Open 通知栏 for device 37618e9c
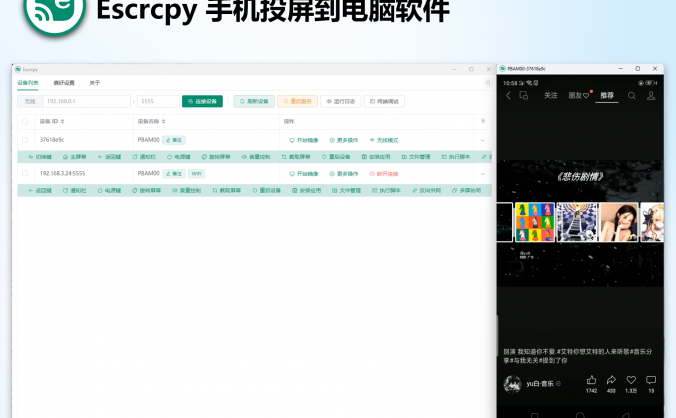 (144, 157)
